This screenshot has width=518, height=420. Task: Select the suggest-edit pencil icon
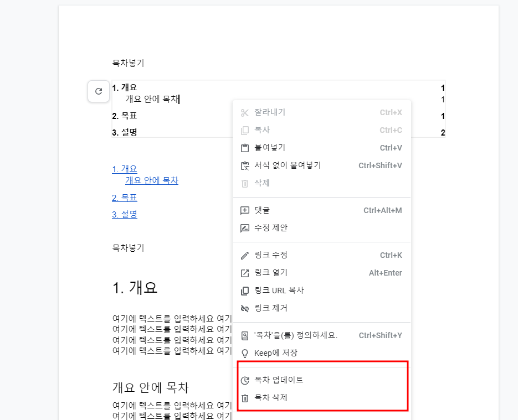pos(244,228)
